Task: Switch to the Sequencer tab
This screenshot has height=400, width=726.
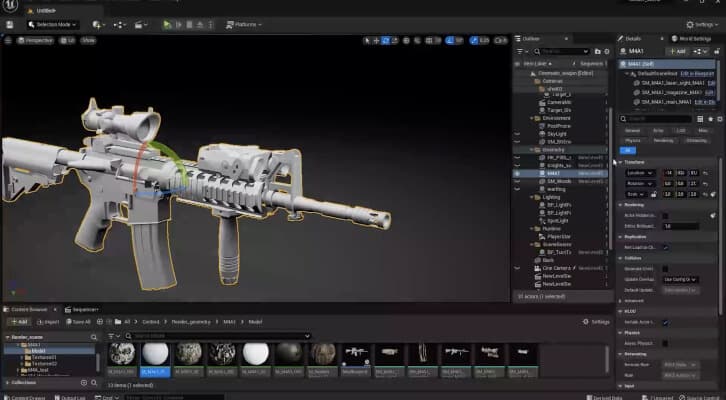Action: (x=82, y=309)
